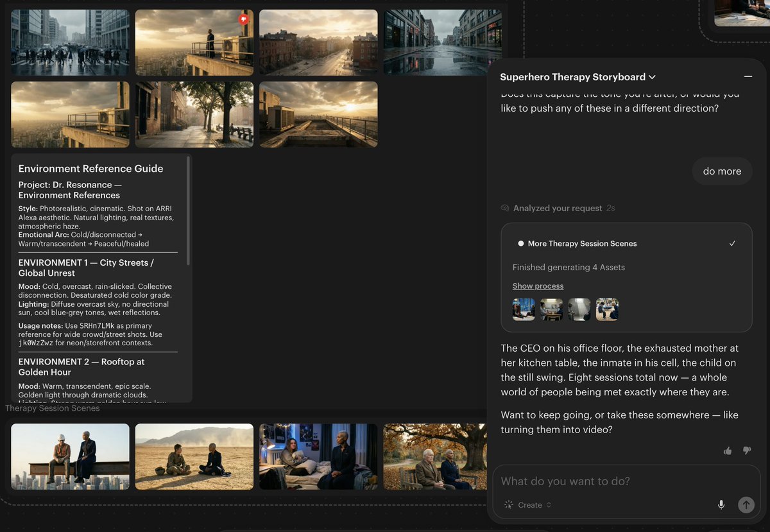Open therapy scene of two men above skyline
This screenshot has width=770, height=532.
[x=70, y=456]
